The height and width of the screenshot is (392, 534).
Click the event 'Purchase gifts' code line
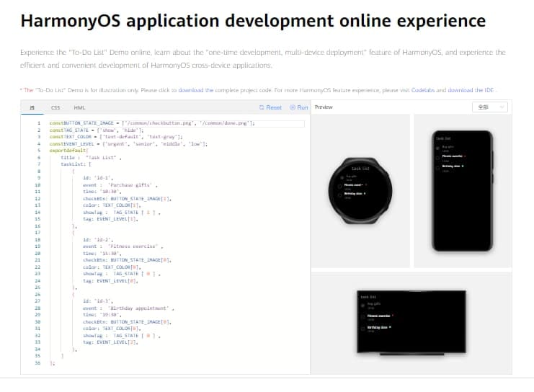pos(120,185)
